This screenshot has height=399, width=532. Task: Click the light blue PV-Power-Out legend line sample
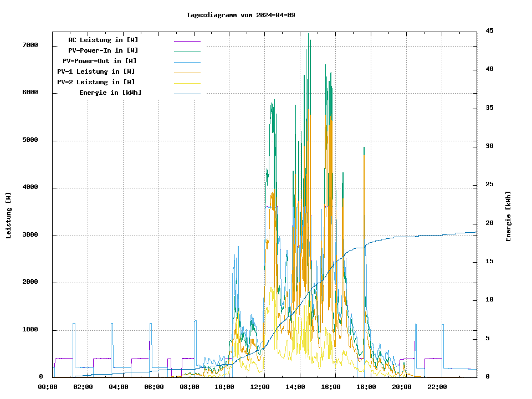tap(187, 62)
